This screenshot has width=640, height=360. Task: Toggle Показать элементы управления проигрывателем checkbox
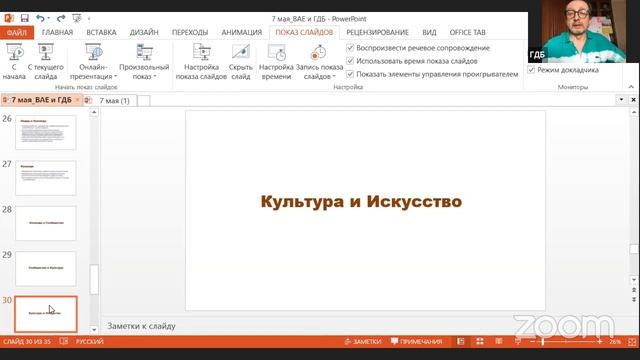[x=350, y=74]
